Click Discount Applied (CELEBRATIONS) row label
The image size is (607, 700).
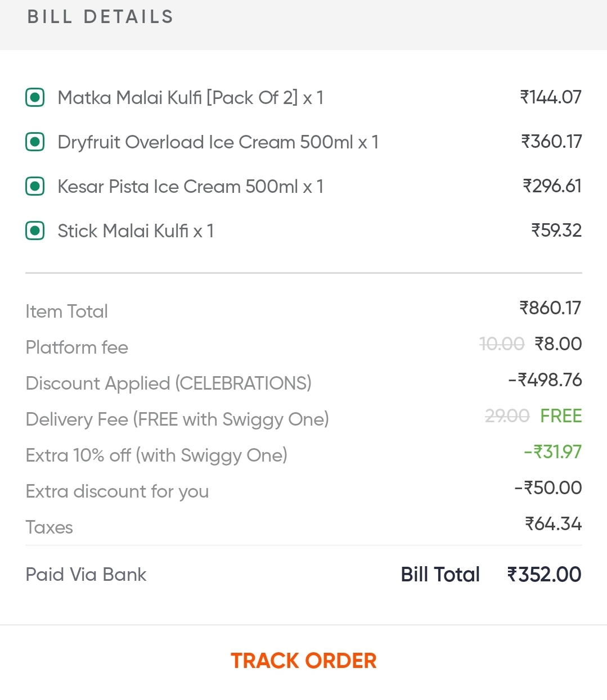point(168,383)
